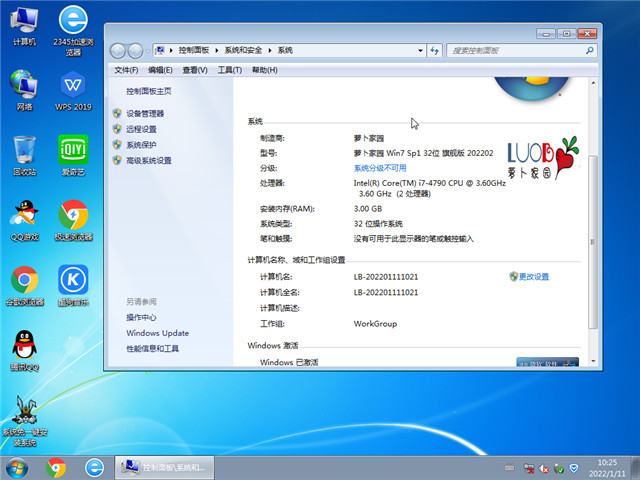
Task: Click the scrollbar up arrow
Action: [x=593, y=83]
